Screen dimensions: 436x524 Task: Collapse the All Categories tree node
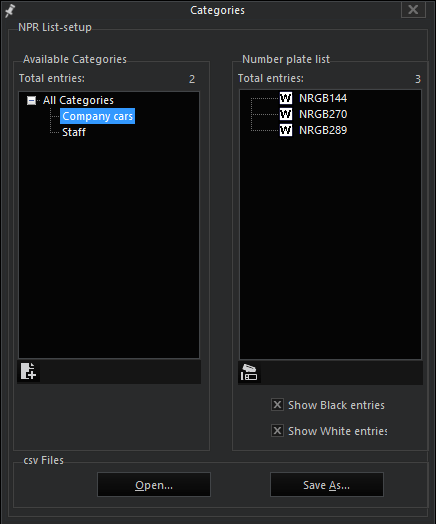[31, 100]
